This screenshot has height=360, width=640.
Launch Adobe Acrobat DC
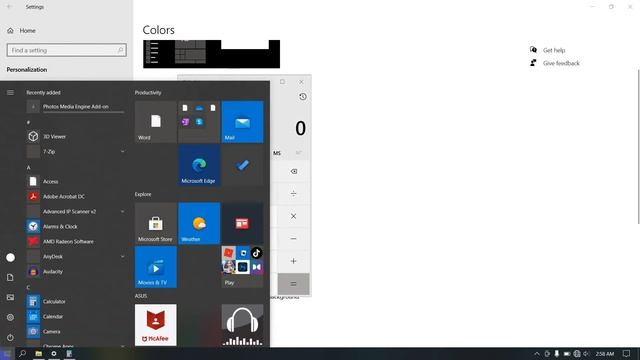coord(76,196)
